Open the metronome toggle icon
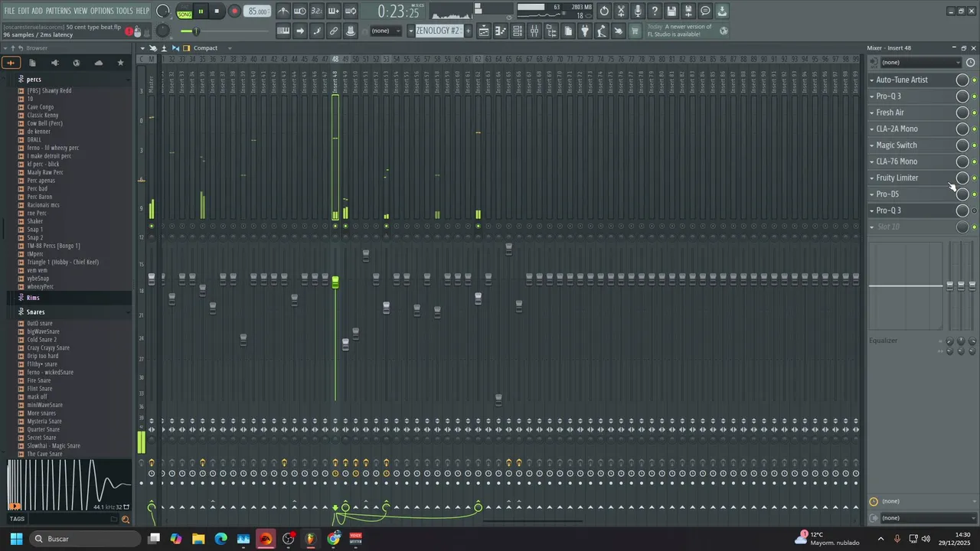980x551 pixels. click(x=283, y=11)
